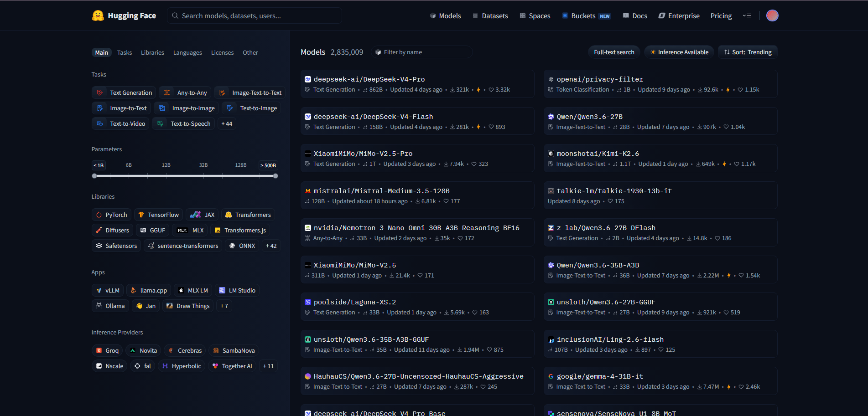Toggle the Text-to-Image task filter
Image resolution: width=868 pixels, height=416 pixels.
(252, 108)
